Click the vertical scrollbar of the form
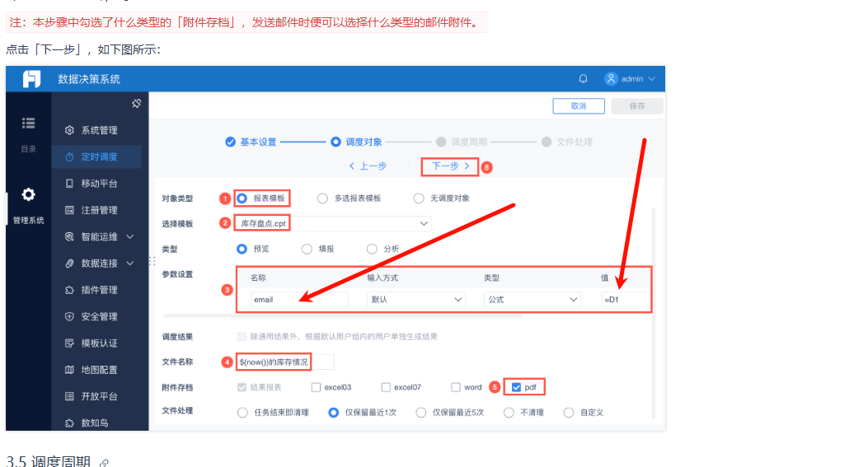 (x=654, y=313)
